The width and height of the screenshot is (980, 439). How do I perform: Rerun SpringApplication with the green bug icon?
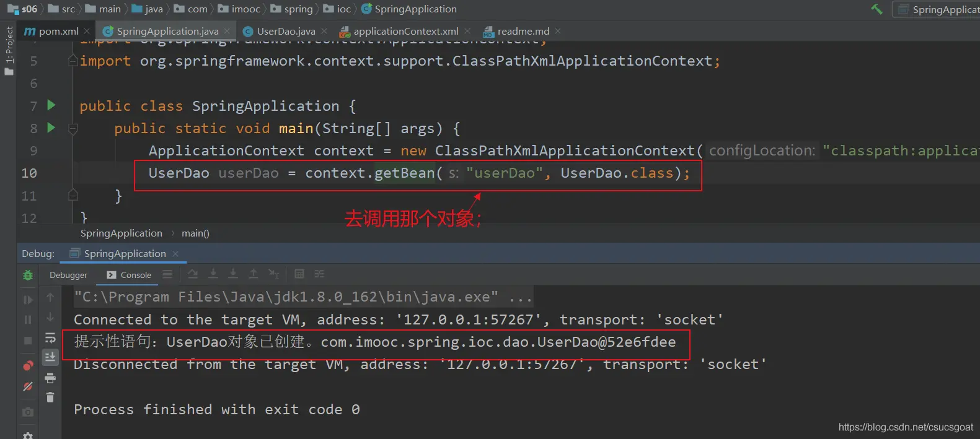(28, 276)
